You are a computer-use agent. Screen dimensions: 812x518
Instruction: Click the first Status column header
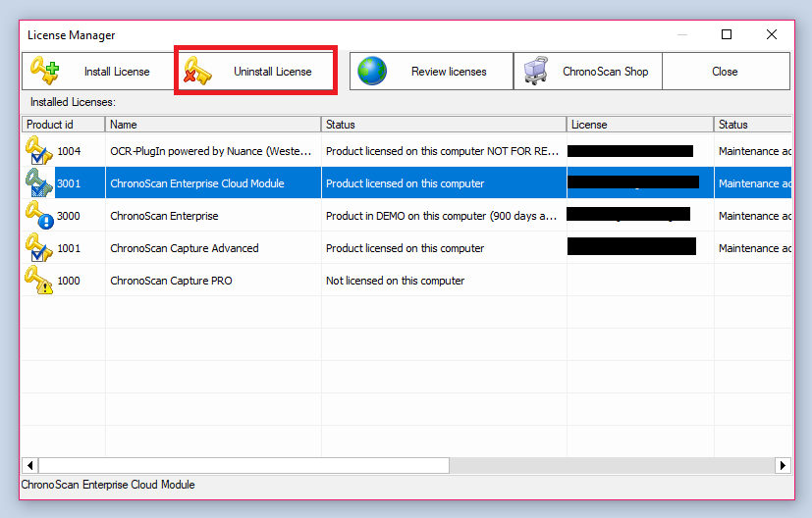point(444,125)
